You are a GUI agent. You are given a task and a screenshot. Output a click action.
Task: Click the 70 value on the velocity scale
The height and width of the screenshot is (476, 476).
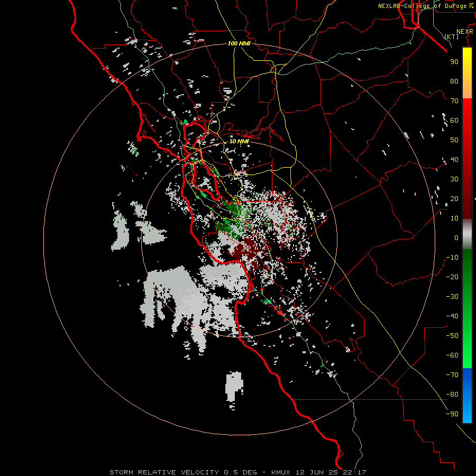[454, 101]
